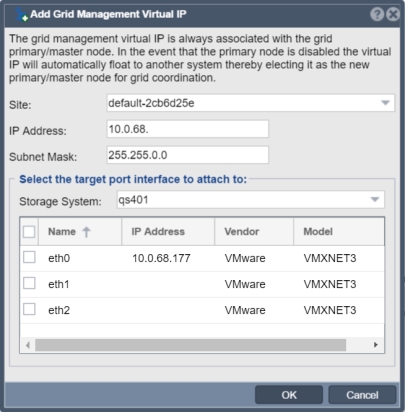Click the Model column header
Image resolution: width=405 pixels, height=412 pixels.
pos(339,232)
